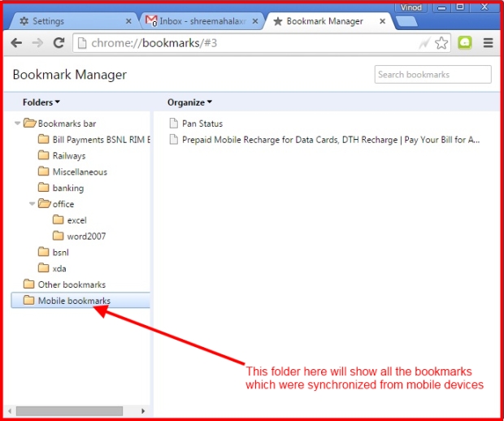This screenshot has height=421, width=504.
Task: Go back using the browser back arrow
Action: pos(16,43)
